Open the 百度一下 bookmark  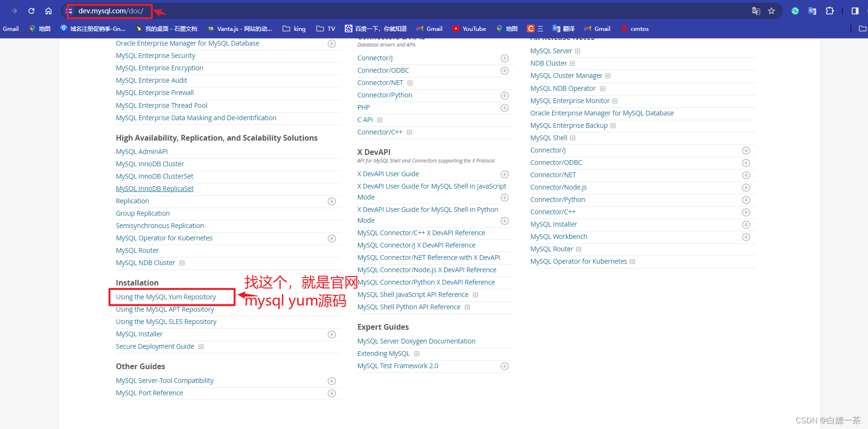click(x=376, y=29)
